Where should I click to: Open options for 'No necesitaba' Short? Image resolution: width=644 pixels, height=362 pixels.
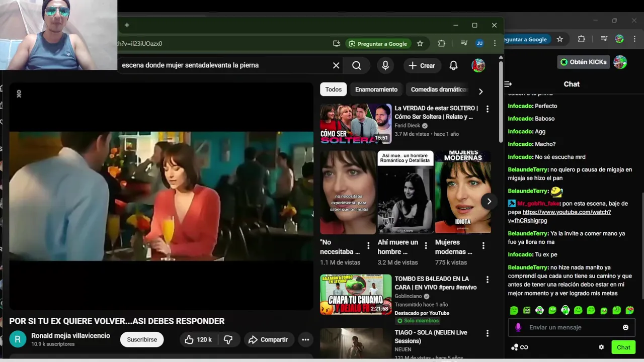pos(368,246)
